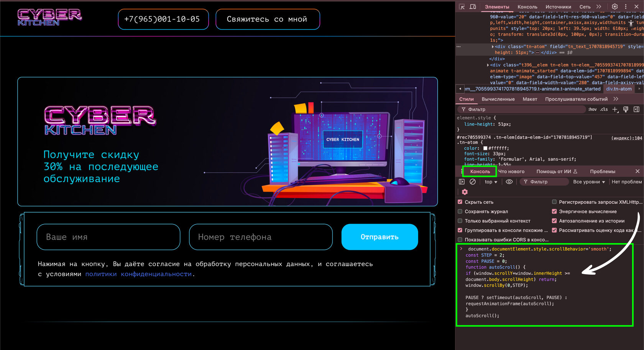Switch to the Элементы tab
The width and height of the screenshot is (644, 350).
[497, 7]
